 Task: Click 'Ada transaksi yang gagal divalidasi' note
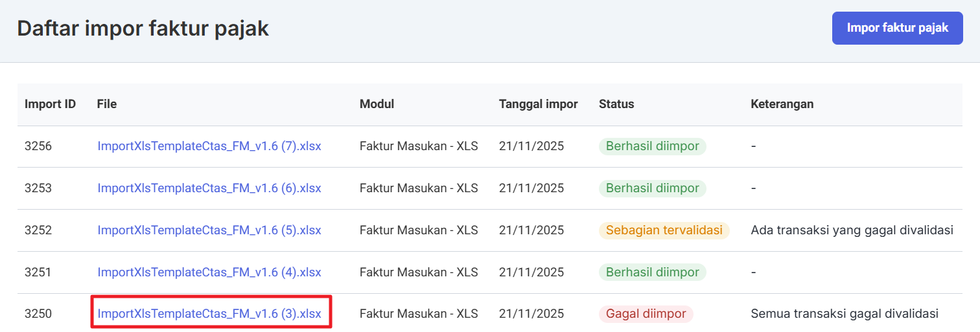[x=852, y=230]
